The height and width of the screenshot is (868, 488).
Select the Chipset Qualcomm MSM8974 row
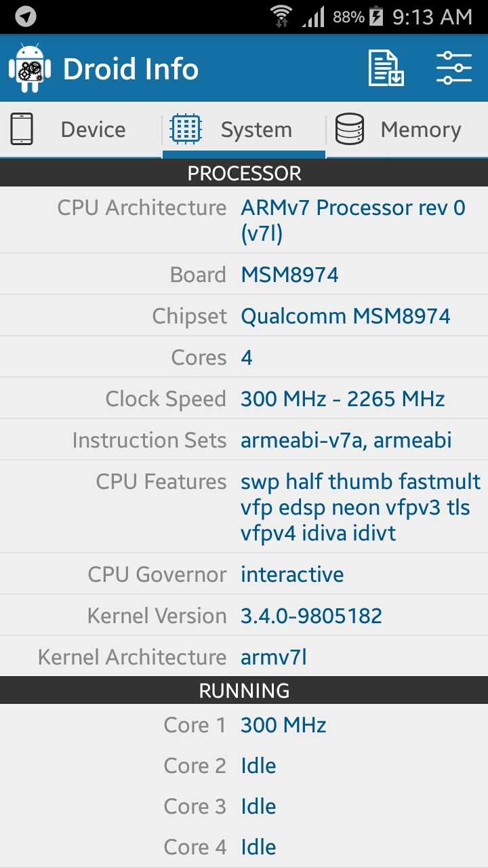click(x=244, y=315)
